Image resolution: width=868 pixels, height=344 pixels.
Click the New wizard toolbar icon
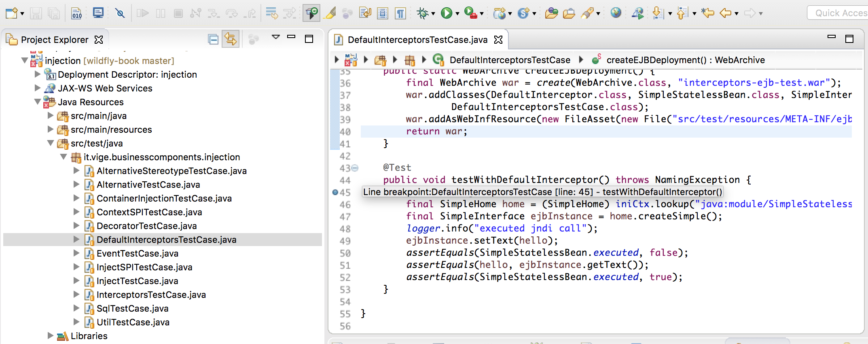[x=11, y=13]
